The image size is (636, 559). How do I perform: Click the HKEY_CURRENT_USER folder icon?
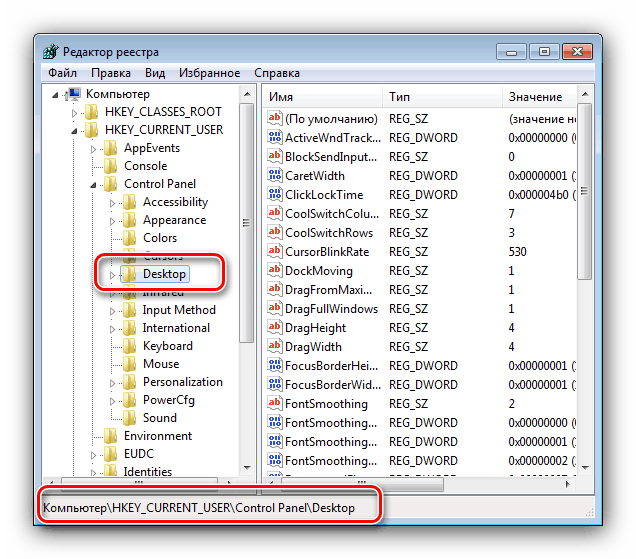(x=92, y=130)
